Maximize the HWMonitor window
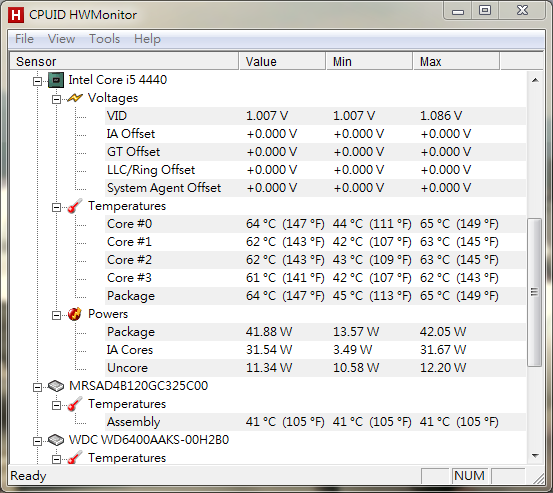The width and height of the screenshot is (553, 493). (x=485, y=11)
